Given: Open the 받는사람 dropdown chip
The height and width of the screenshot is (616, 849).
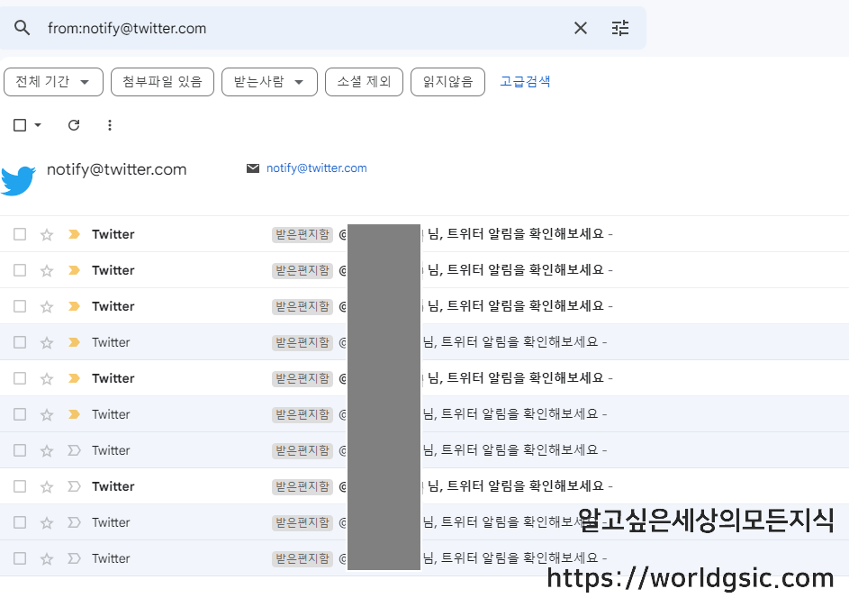Looking at the screenshot, I should [269, 82].
